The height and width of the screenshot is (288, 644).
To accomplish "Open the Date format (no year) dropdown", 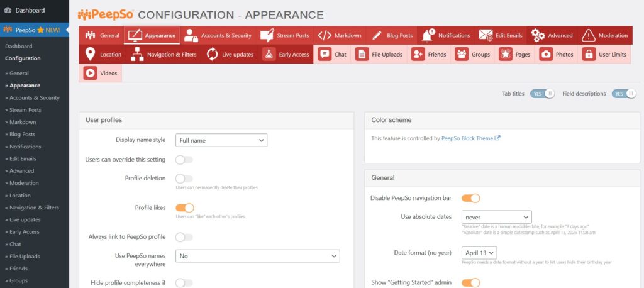I will [x=479, y=253].
